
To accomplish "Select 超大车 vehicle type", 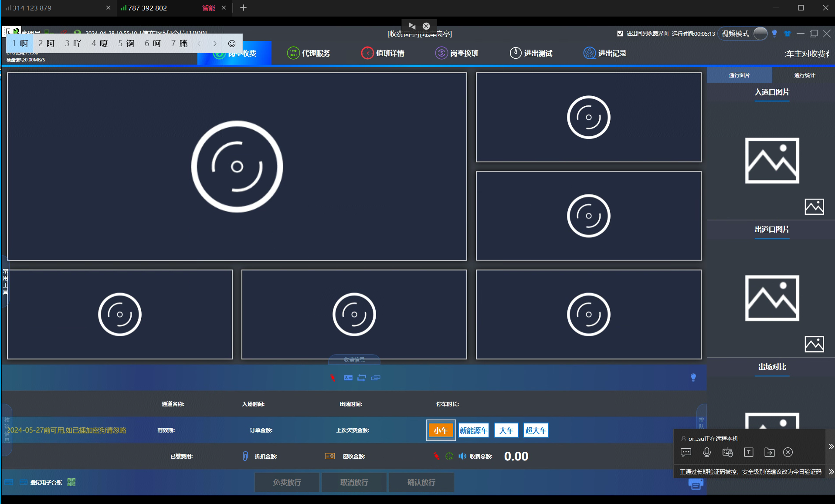I will 536,430.
